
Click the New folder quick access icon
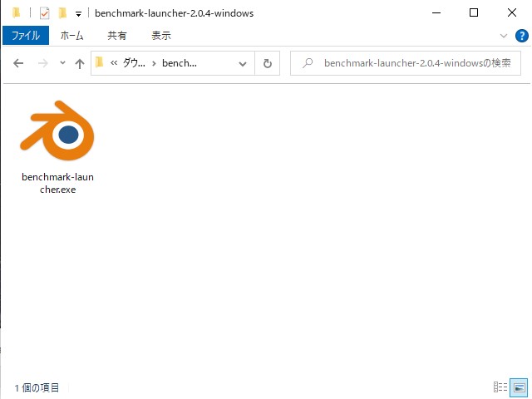(62, 13)
